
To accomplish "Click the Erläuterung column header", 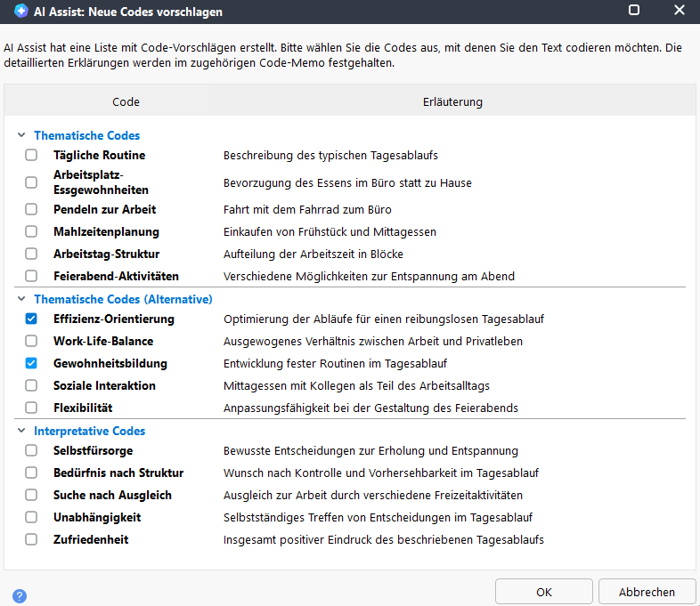I will pyautogui.click(x=452, y=102).
